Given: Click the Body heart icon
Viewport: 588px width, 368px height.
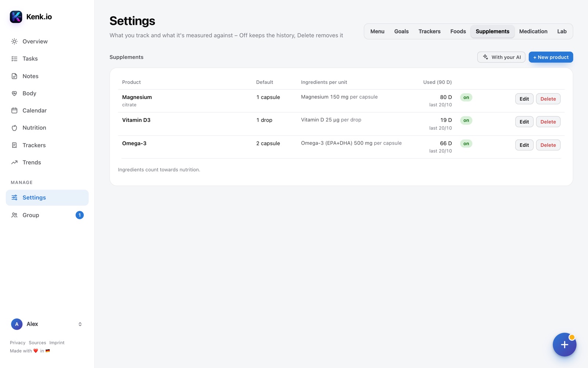Looking at the screenshot, I should [14, 93].
